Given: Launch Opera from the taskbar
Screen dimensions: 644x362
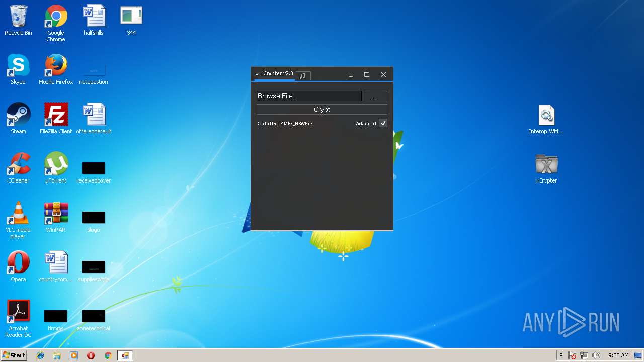Looking at the screenshot, I should (x=91, y=355).
